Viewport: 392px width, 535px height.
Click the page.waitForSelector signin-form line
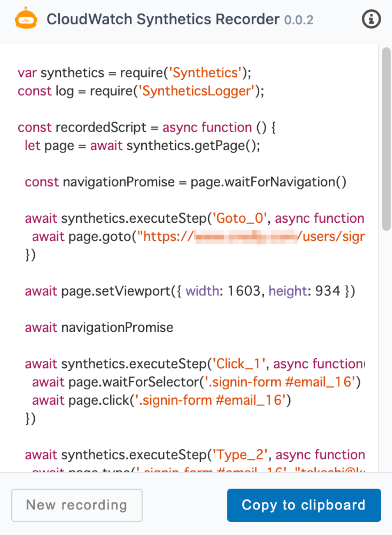(x=196, y=382)
